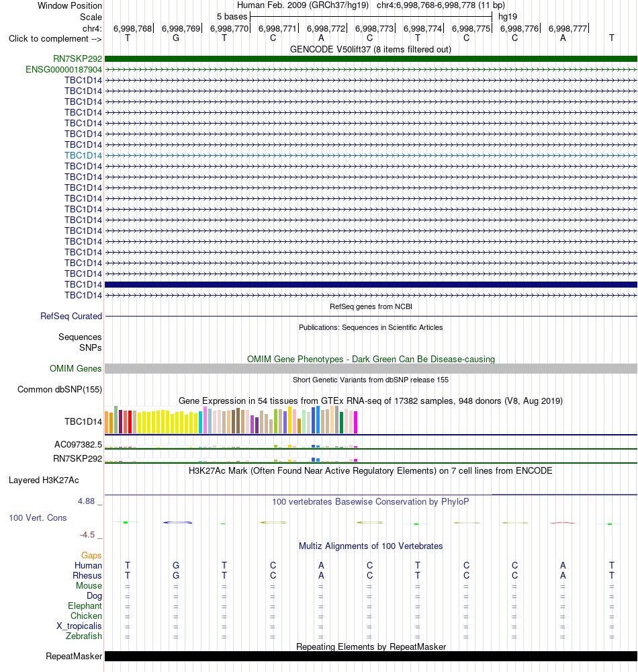Click the gray OMIM Genes bar
638x672 pixels.
point(371,368)
